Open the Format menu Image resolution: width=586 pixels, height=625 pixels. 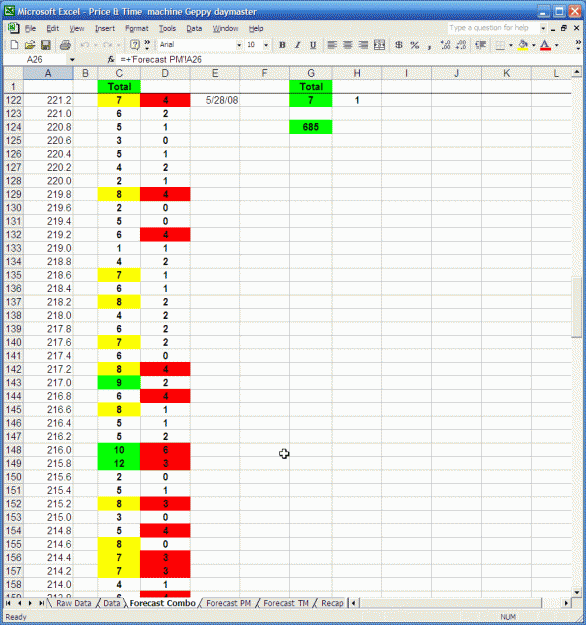click(136, 28)
